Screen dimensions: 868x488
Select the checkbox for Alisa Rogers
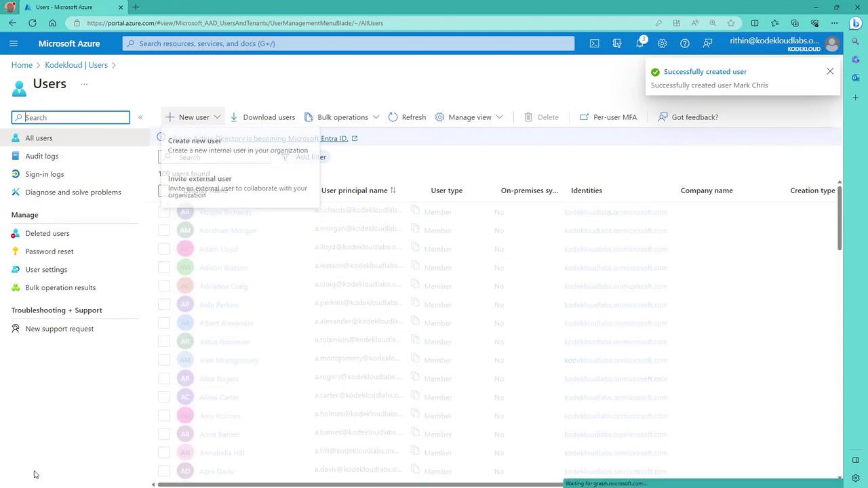[164, 378]
